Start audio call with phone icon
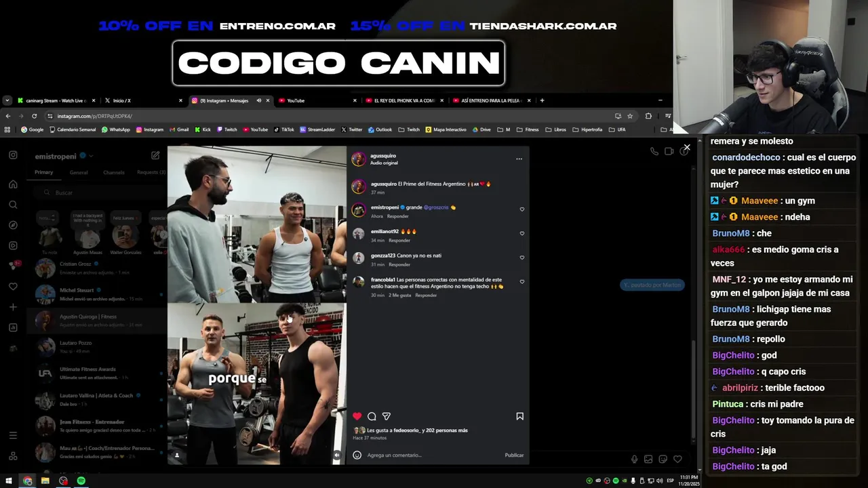 (x=654, y=151)
